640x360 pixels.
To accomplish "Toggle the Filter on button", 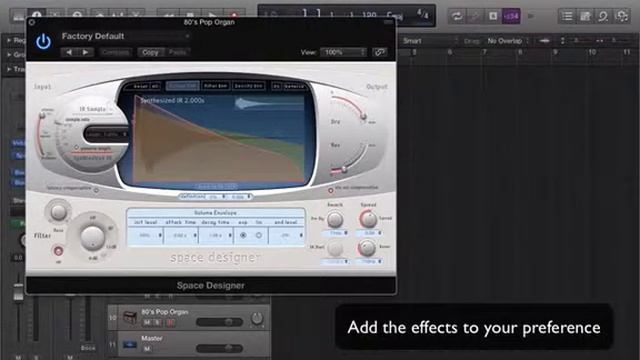I will (x=58, y=251).
